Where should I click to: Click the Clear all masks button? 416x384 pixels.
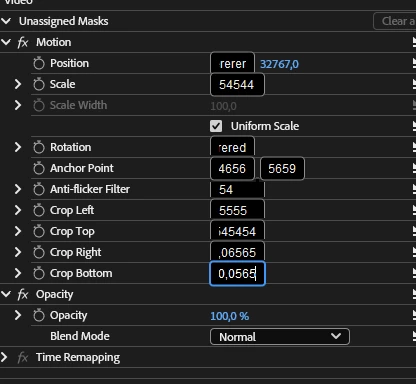coord(395,21)
